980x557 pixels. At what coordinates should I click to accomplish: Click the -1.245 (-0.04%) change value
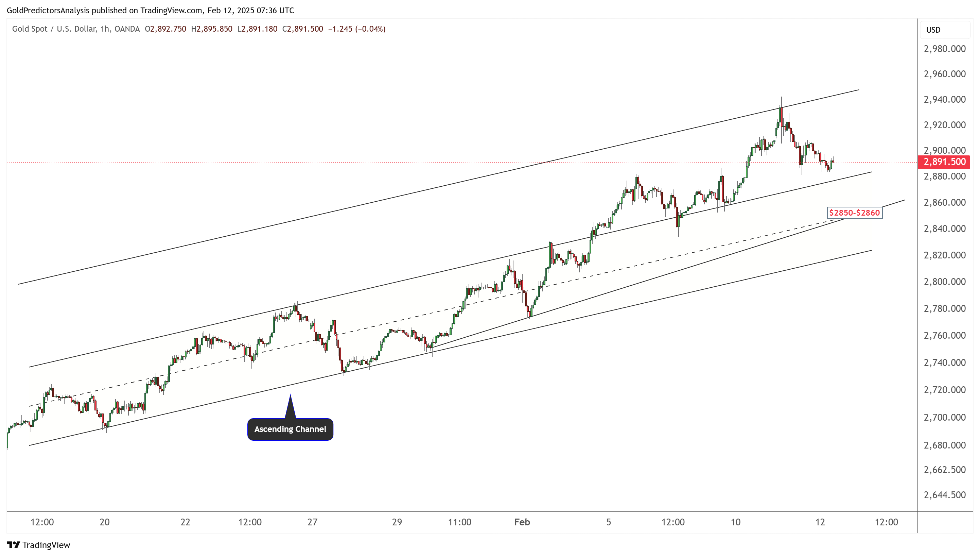pyautogui.click(x=356, y=29)
